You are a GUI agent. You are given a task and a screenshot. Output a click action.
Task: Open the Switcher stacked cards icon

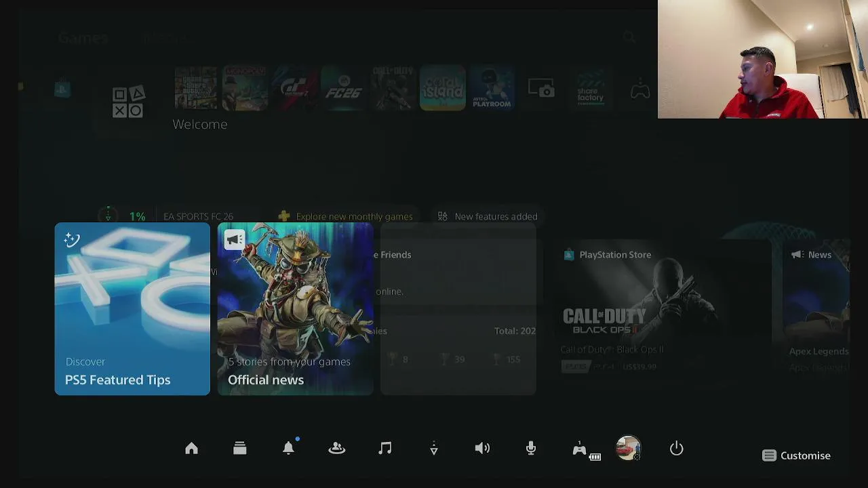pyautogui.click(x=239, y=449)
